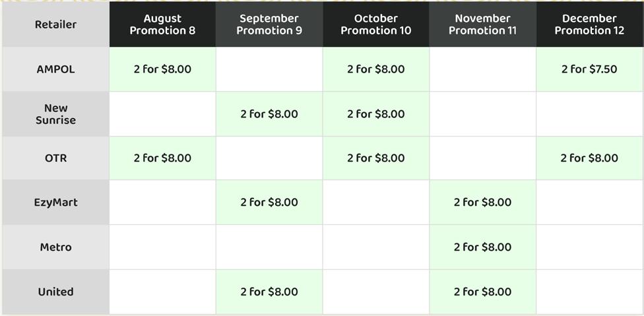
Task: Click the Retailer column header
Action: tap(55, 24)
